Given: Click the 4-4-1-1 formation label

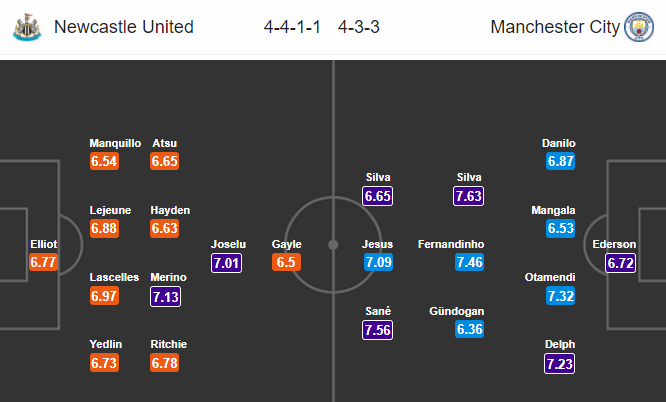Looking at the screenshot, I should [x=292, y=27].
